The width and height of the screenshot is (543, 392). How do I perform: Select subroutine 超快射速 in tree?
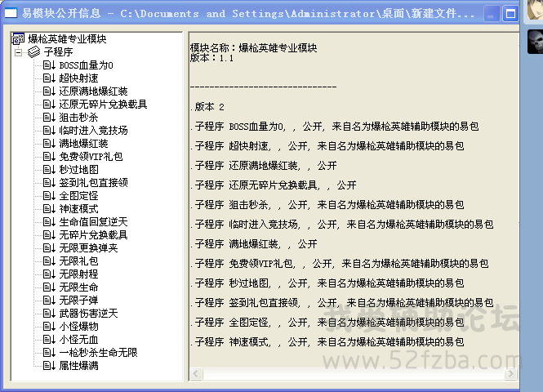pos(78,78)
